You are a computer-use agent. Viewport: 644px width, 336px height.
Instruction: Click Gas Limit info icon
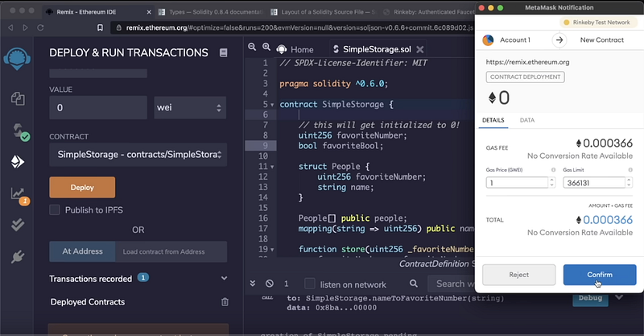(630, 170)
